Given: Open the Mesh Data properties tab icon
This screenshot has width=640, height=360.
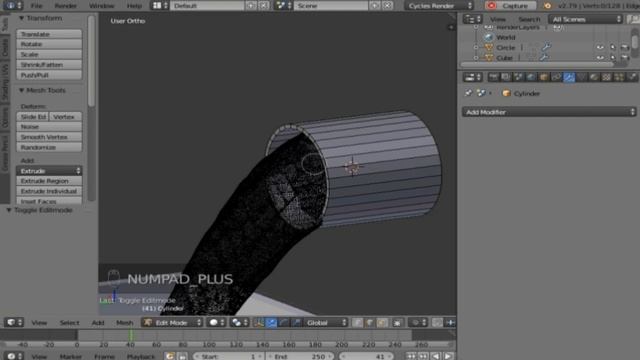Looking at the screenshot, I should 582,77.
